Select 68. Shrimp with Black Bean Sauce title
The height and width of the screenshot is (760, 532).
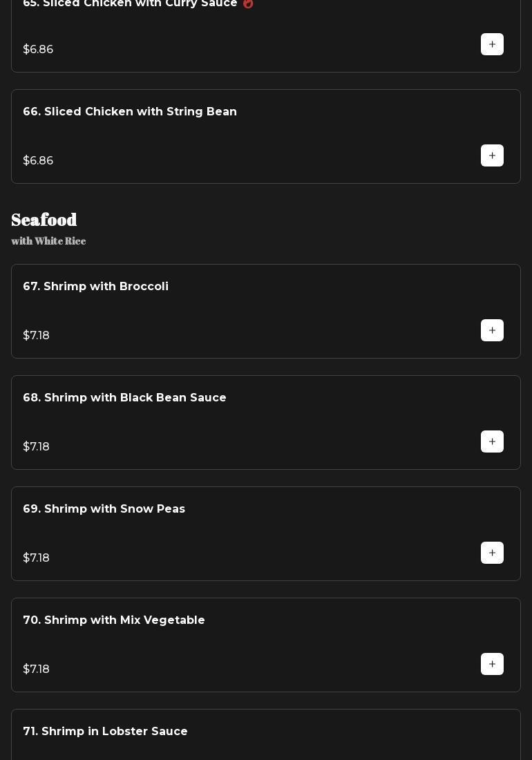(x=124, y=398)
